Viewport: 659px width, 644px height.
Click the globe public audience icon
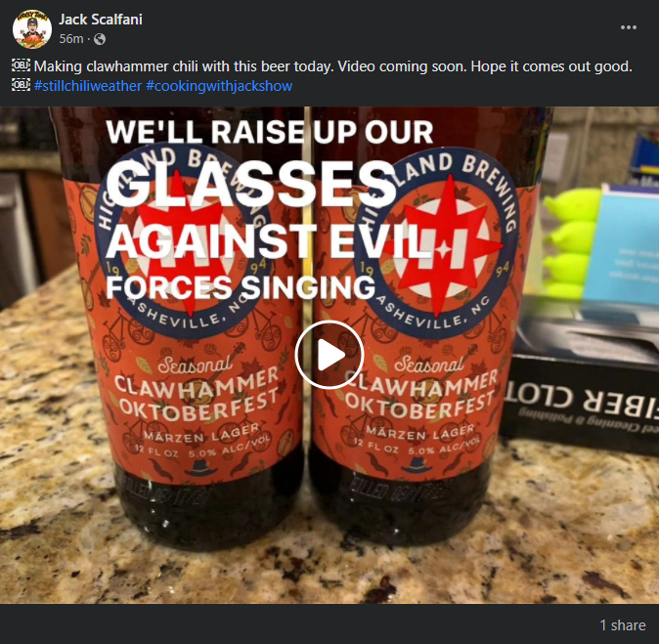pyautogui.click(x=100, y=39)
